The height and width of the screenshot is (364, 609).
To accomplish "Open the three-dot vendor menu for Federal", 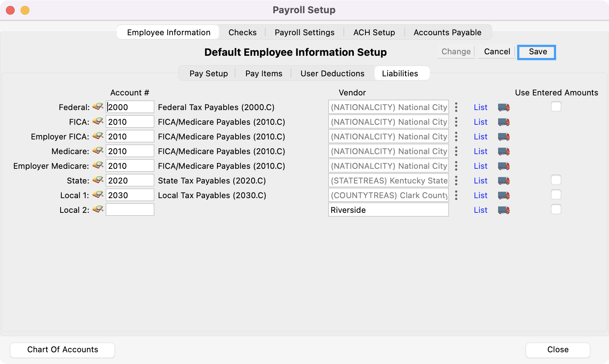I will (x=456, y=107).
